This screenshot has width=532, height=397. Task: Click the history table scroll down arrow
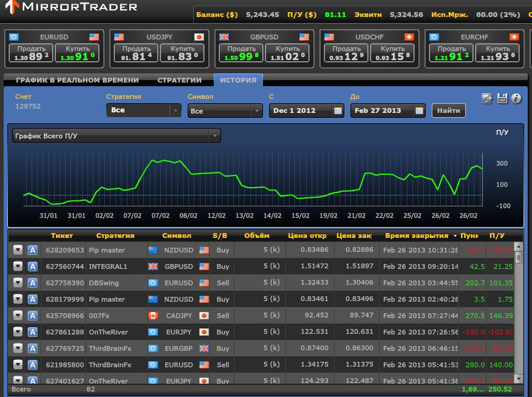click(x=518, y=378)
